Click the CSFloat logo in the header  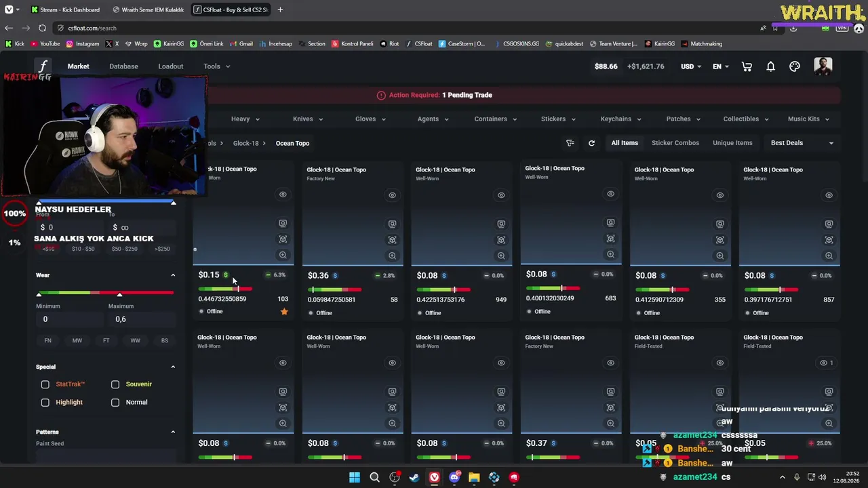[43, 66]
